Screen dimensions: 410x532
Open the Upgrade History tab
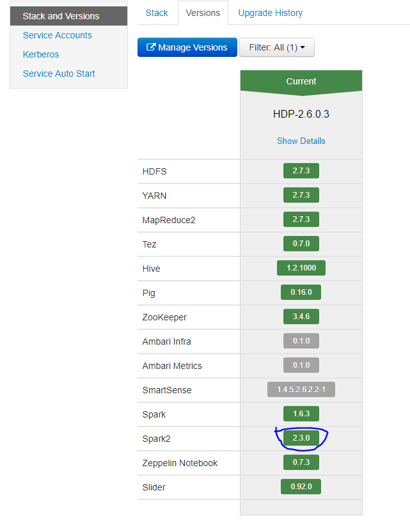click(270, 13)
